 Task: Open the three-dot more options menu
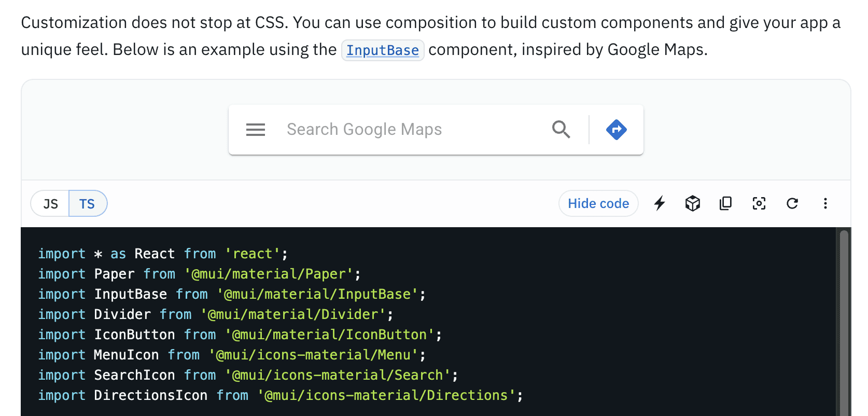825,203
